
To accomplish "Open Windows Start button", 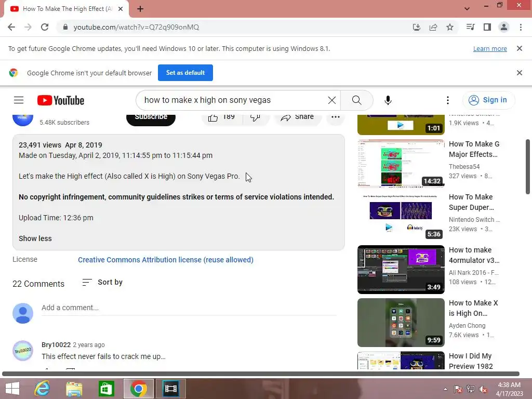I will click(12, 389).
